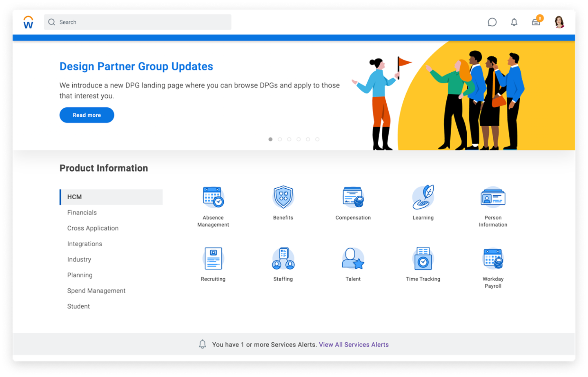Switch to the Financials category
The image size is (588, 377).
[x=82, y=212]
